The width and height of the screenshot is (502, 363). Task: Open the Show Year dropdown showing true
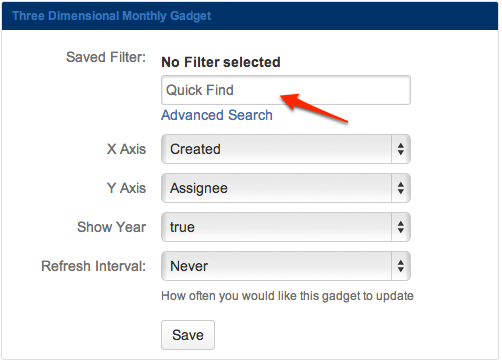coord(286,227)
